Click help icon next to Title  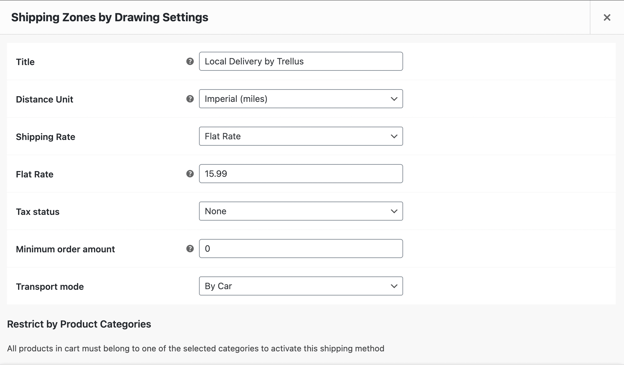click(190, 61)
